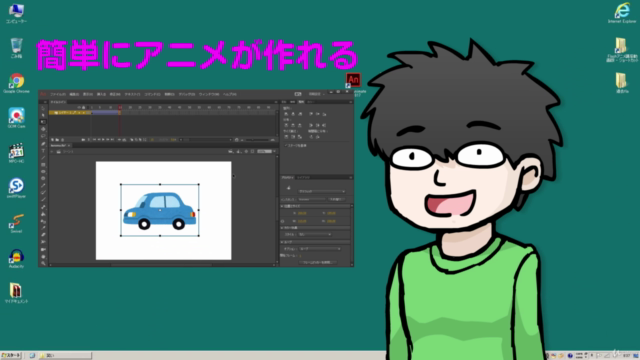
Task: Select the Lasso tool
Action: [43, 136]
